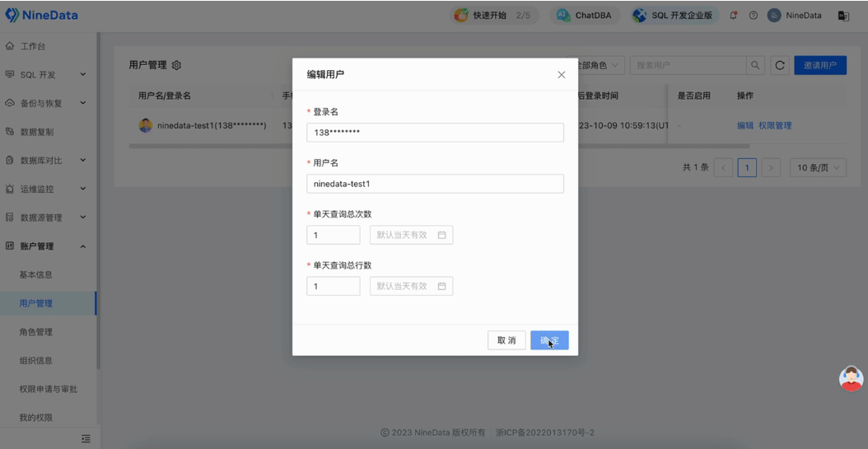This screenshot has width=868, height=449.
Task: Click the help question mark icon
Action: 753,16
